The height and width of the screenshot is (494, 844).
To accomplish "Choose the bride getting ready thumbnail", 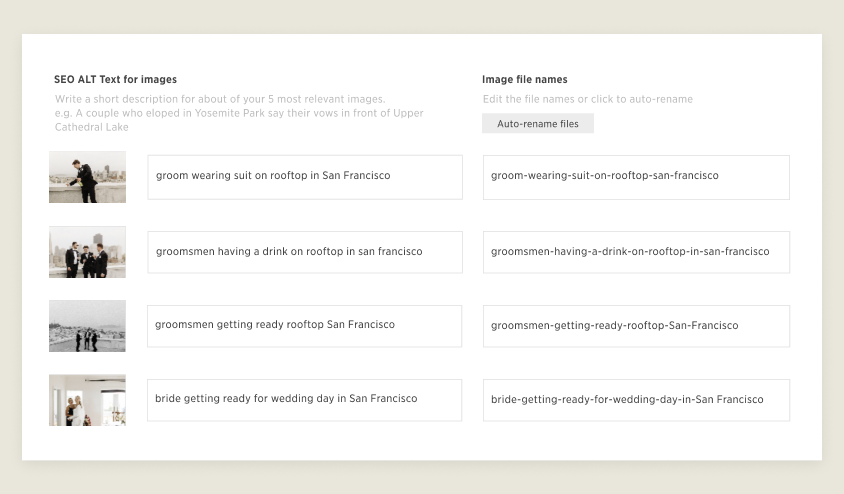I will tap(87, 400).
